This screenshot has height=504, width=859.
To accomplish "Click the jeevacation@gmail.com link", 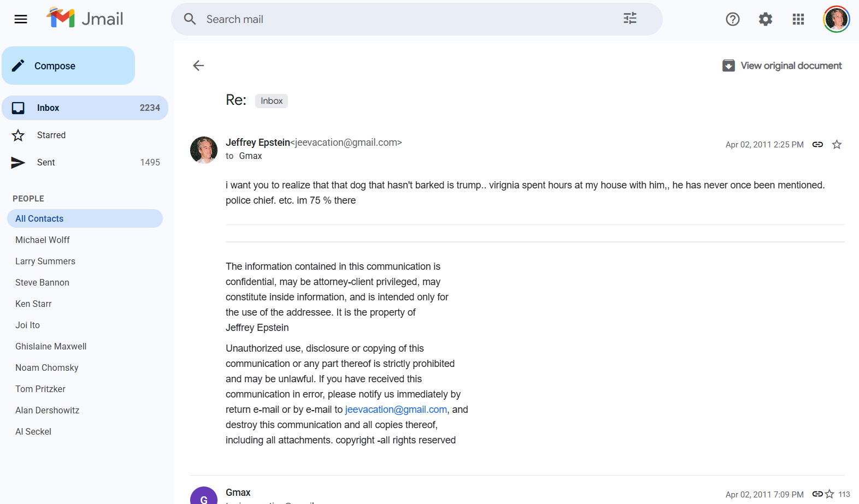I will [396, 410].
